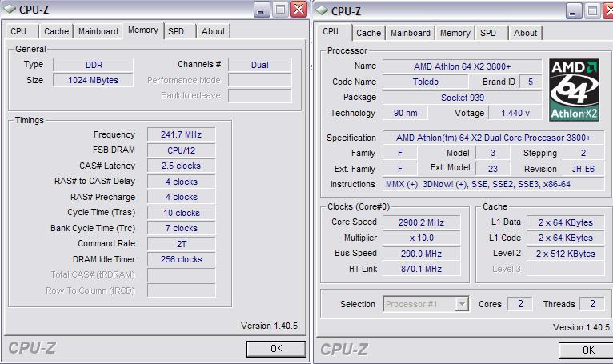
Task: Click the Channels # field showing Dual
Action: click(259, 65)
